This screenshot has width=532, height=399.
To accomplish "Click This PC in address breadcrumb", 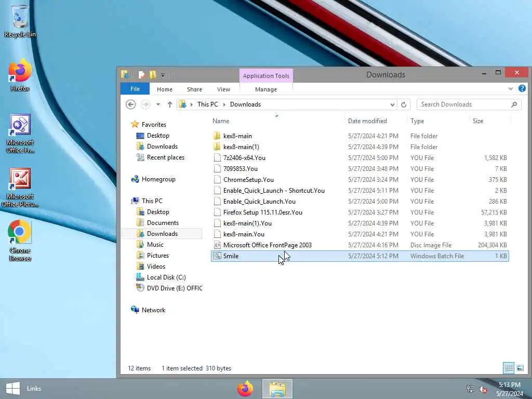I will [208, 104].
